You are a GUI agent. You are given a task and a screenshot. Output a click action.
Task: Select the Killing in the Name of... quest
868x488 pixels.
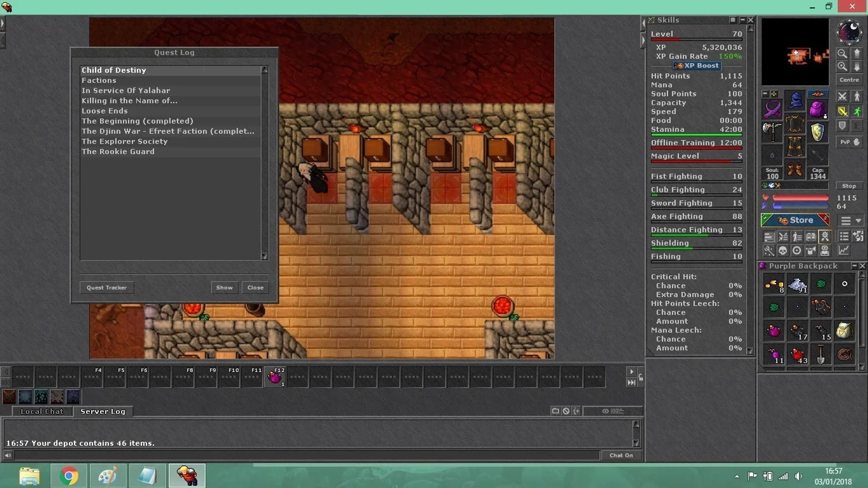tap(170, 101)
